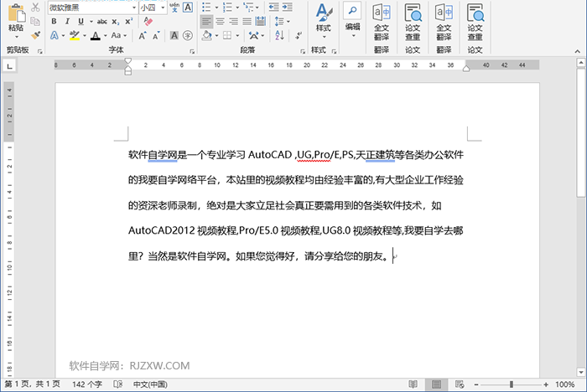Viewport: 587px width, 392px height.
Task: Insert a multilevel list
Action: point(248,7)
